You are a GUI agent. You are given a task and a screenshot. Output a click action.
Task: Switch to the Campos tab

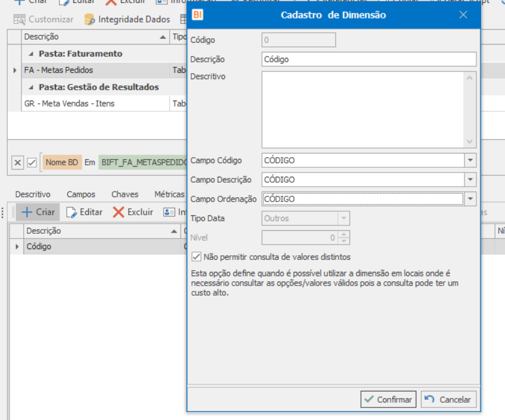tap(81, 195)
